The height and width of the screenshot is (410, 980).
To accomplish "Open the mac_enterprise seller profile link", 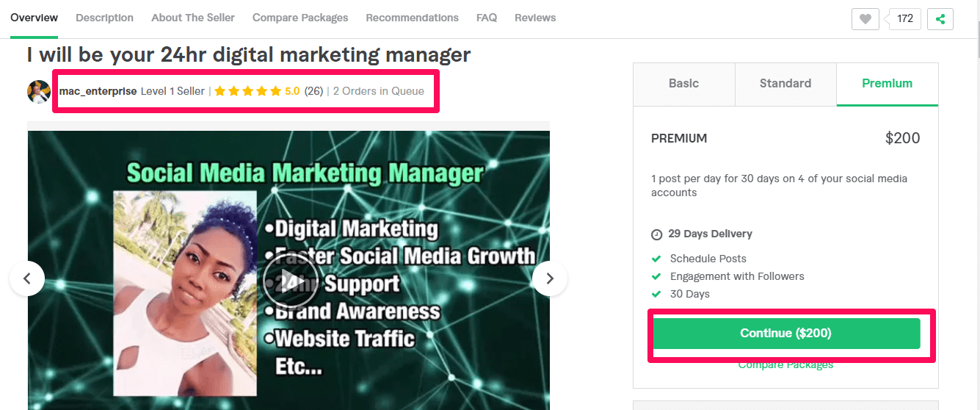I will (x=98, y=91).
